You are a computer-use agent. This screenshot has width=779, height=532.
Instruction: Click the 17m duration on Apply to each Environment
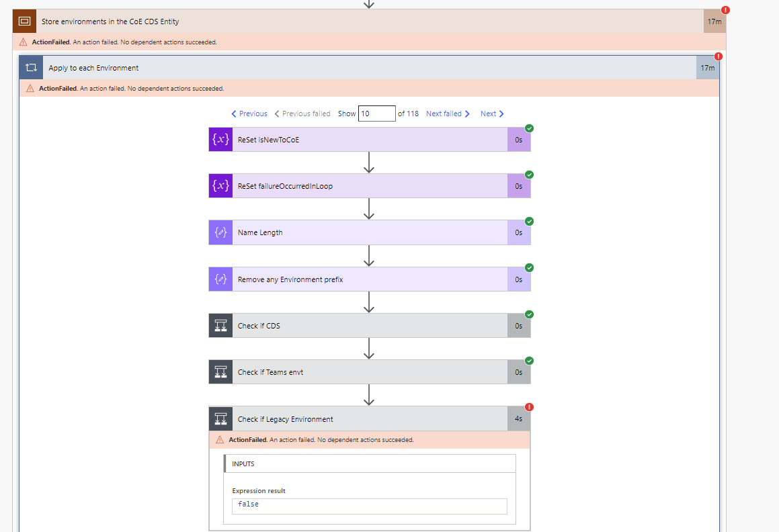[708, 68]
